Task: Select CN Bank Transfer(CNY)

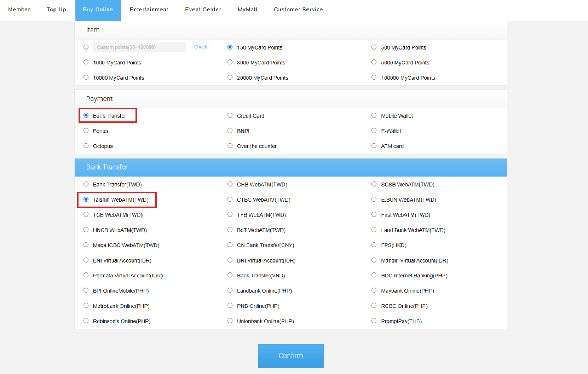Action: (230, 245)
